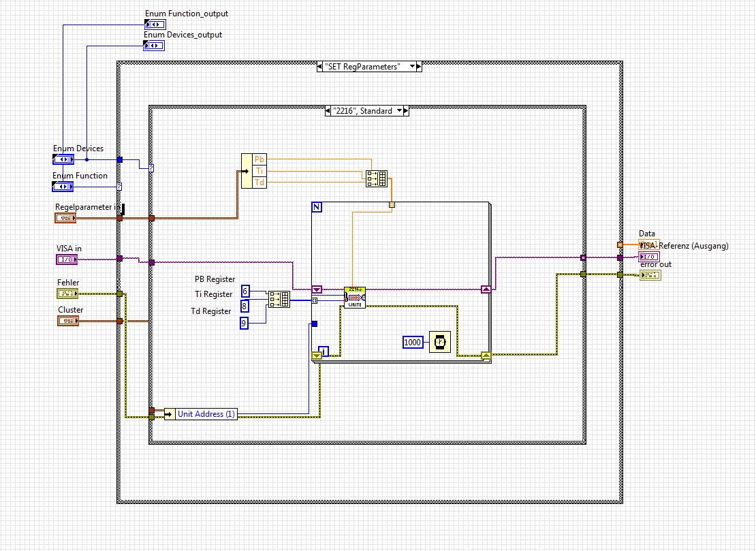Select the Wait (ms) timer function
Image resolution: width=756 pixels, height=551 pixels.
point(440,343)
